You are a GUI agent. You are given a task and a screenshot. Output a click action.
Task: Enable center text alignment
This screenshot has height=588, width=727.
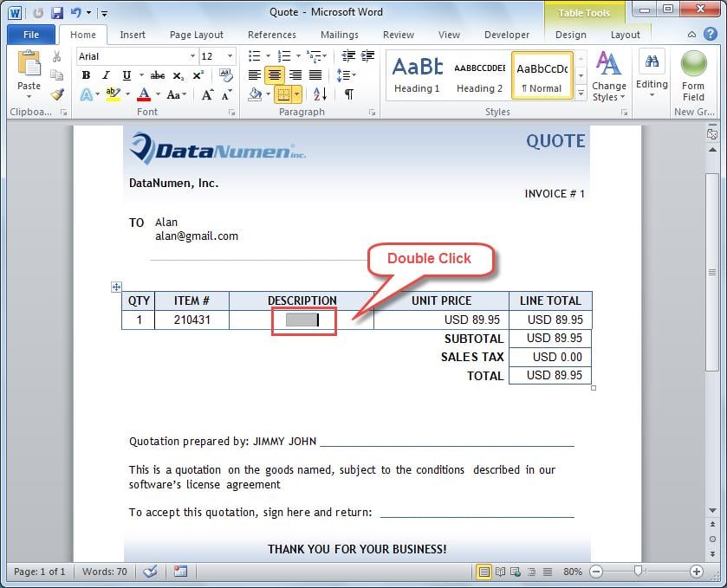pos(275,74)
